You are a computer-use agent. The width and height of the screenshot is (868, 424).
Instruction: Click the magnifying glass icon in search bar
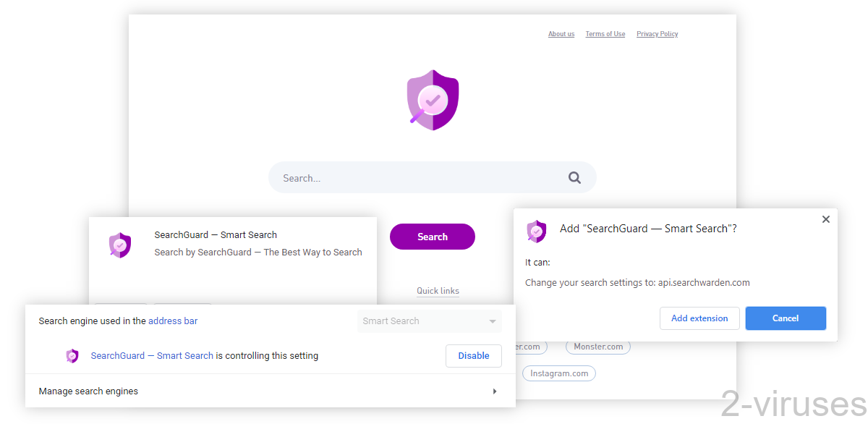click(x=574, y=177)
